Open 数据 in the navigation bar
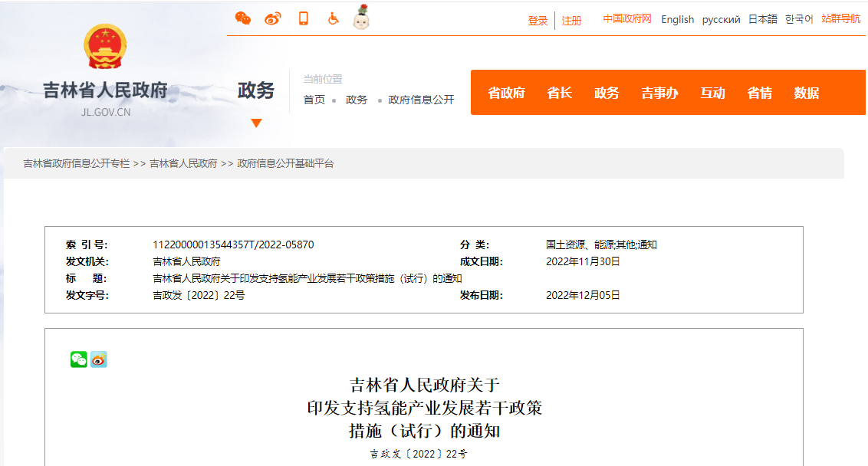This screenshot has width=868, height=466. tap(807, 93)
